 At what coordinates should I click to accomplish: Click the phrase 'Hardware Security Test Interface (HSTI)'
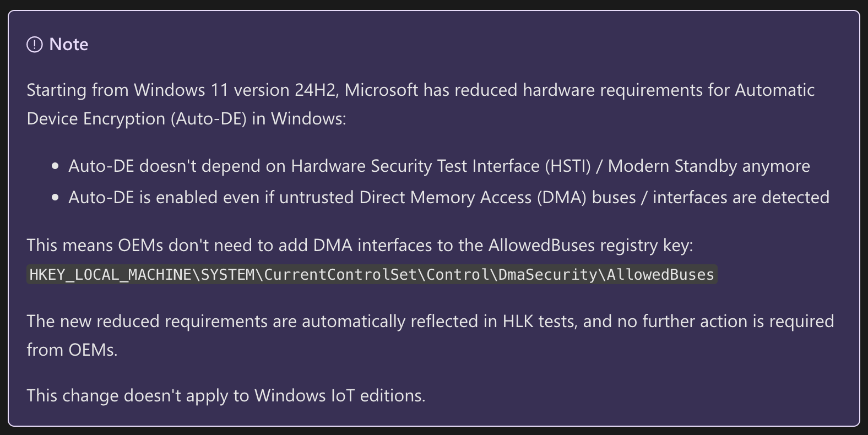(441, 166)
